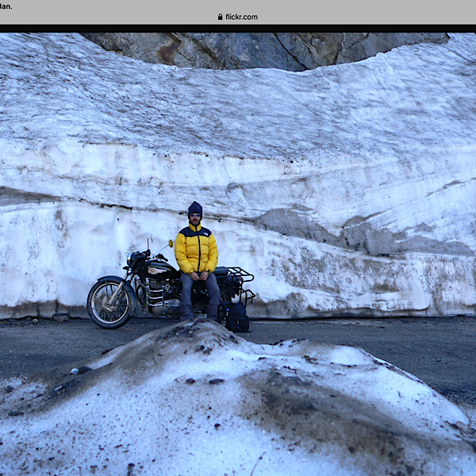476x476 pixels.
Task: Click the 'Jan.' date text in menu bar
Action: tap(6, 6)
